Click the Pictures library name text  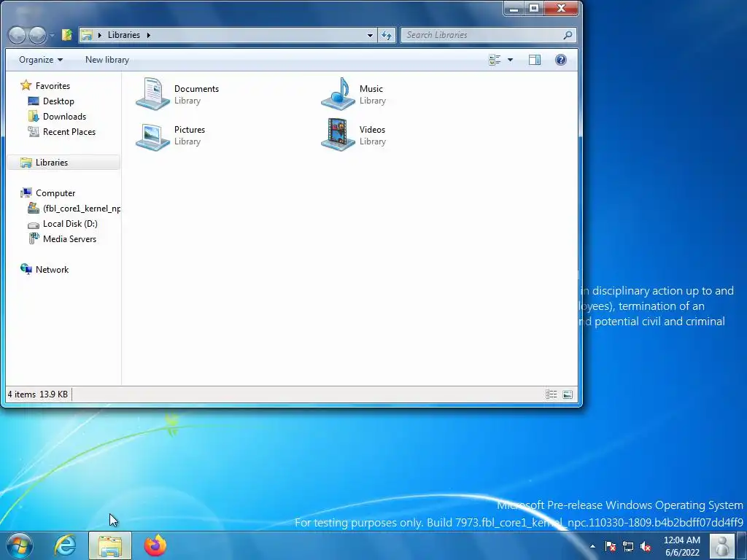tap(190, 130)
